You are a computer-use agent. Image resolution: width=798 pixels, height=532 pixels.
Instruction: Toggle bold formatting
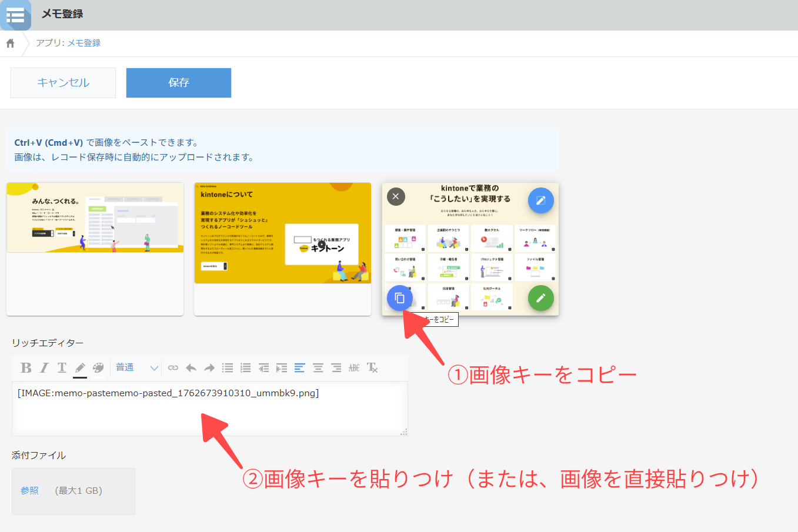click(x=26, y=367)
